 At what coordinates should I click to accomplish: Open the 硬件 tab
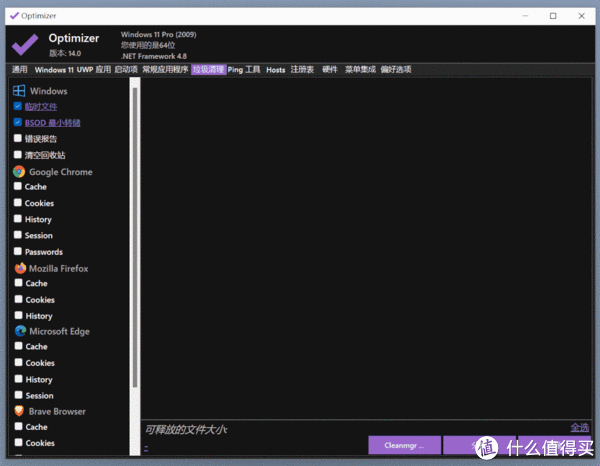coord(330,70)
